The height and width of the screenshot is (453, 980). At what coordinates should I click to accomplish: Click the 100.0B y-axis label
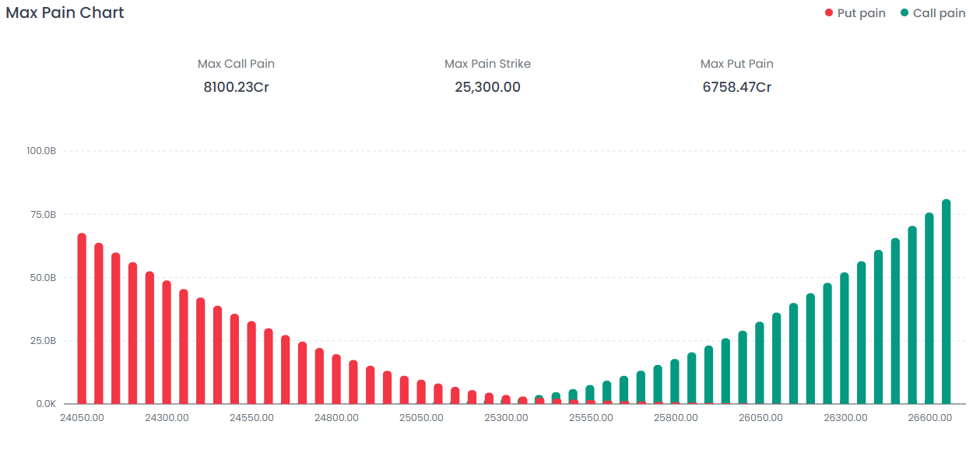click(x=42, y=150)
